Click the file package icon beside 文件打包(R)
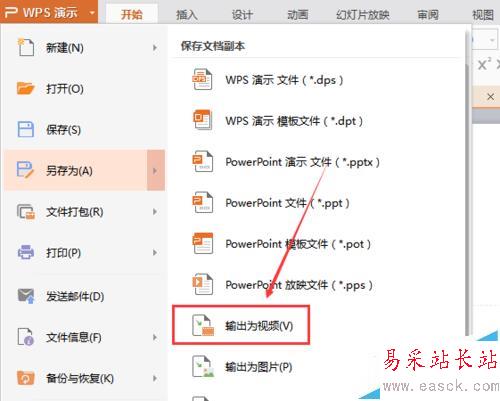500x401 pixels. tap(26, 212)
